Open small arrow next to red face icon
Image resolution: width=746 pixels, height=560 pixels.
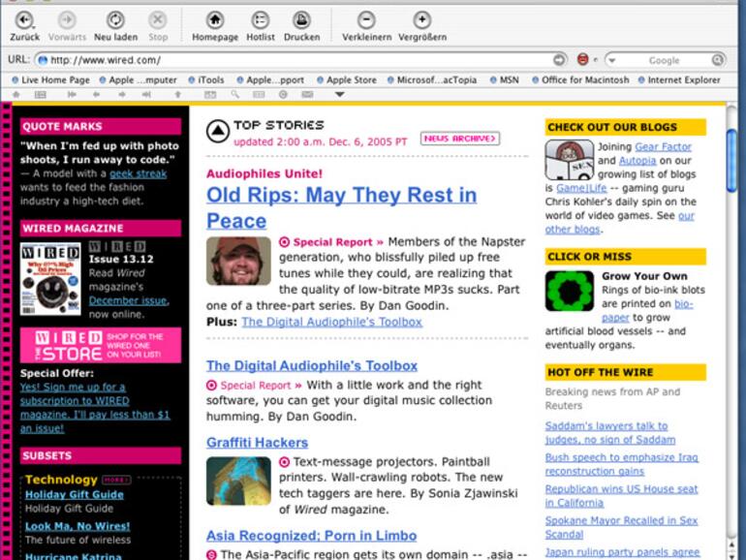pyautogui.click(x=595, y=60)
